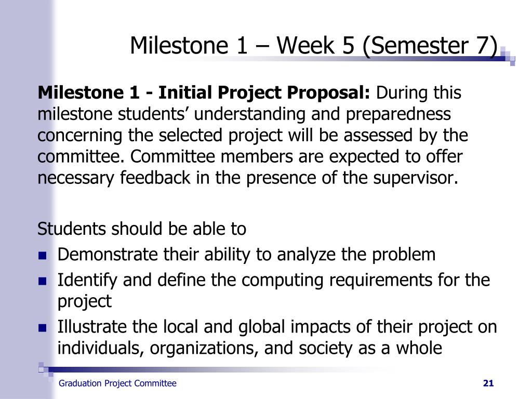Click the gradient line above the footer

[217, 369]
